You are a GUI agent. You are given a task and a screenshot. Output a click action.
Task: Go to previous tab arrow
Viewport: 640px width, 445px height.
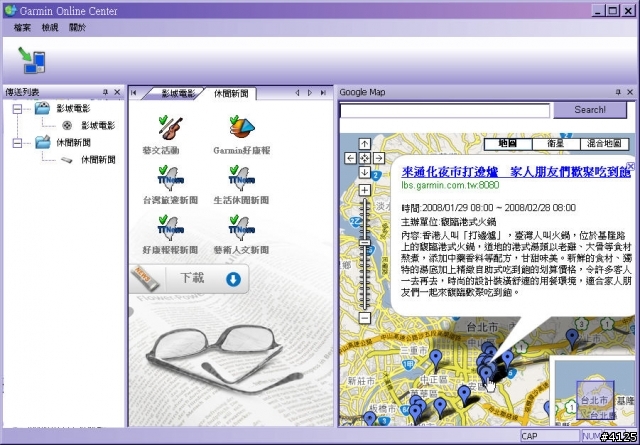(298, 93)
